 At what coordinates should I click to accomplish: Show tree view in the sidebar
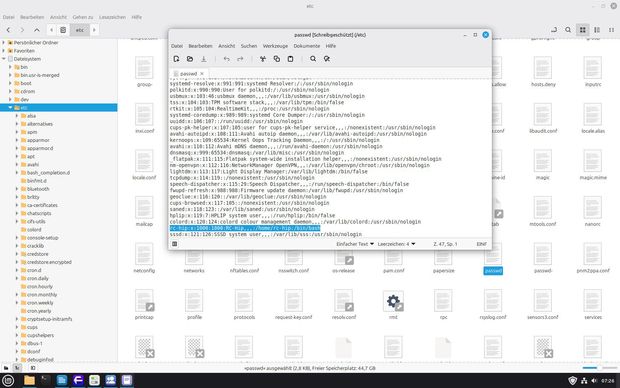pos(17,368)
